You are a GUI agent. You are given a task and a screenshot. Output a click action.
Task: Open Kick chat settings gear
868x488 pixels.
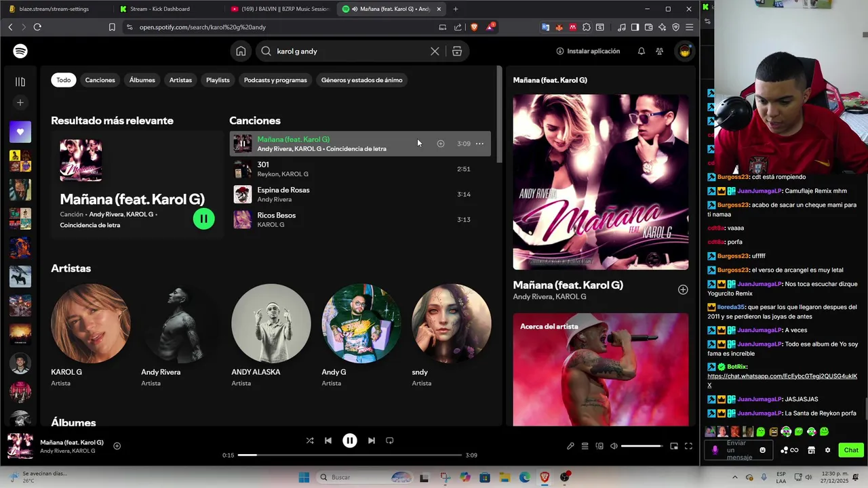pyautogui.click(x=827, y=450)
